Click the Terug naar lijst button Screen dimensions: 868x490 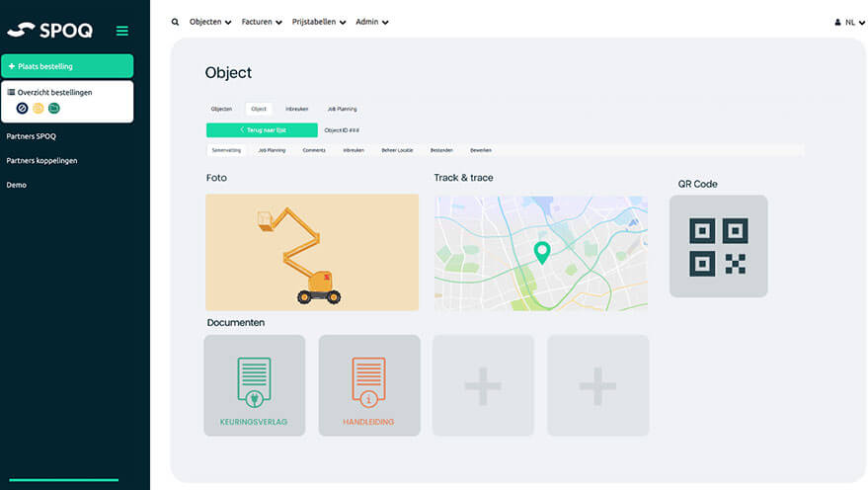(262, 129)
